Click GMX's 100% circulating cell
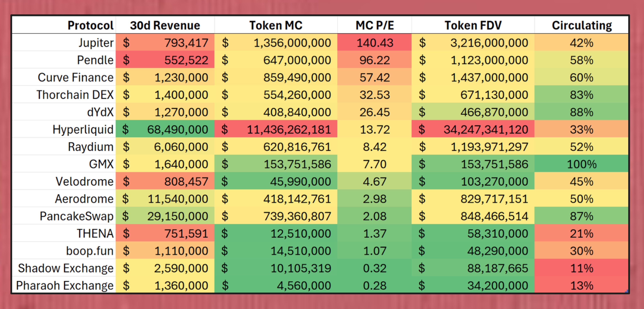This screenshot has width=644, height=309. 581,164
